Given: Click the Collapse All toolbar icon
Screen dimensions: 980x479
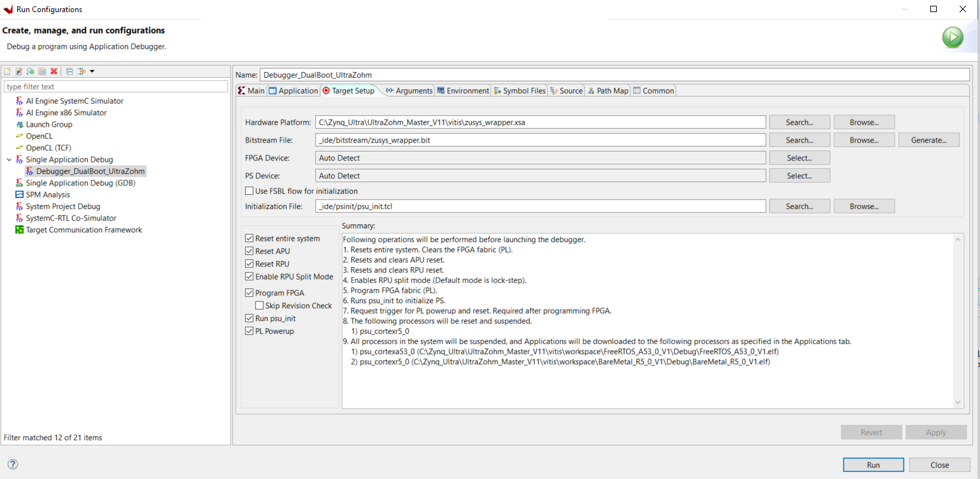Looking at the screenshot, I should click(70, 71).
